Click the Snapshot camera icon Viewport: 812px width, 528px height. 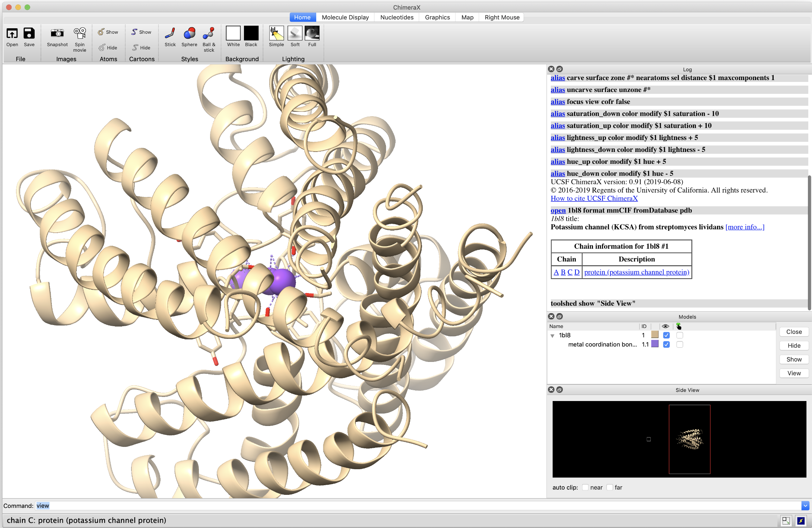coord(57,34)
